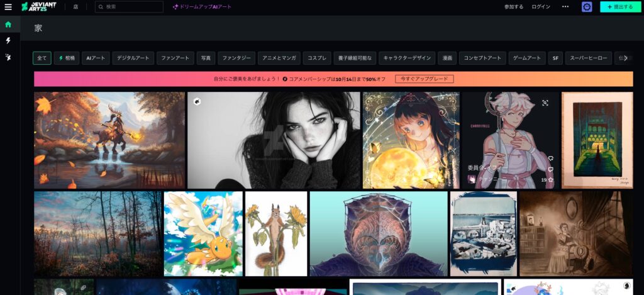Select the green Home icon in sidebar

click(x=8, y=25)
